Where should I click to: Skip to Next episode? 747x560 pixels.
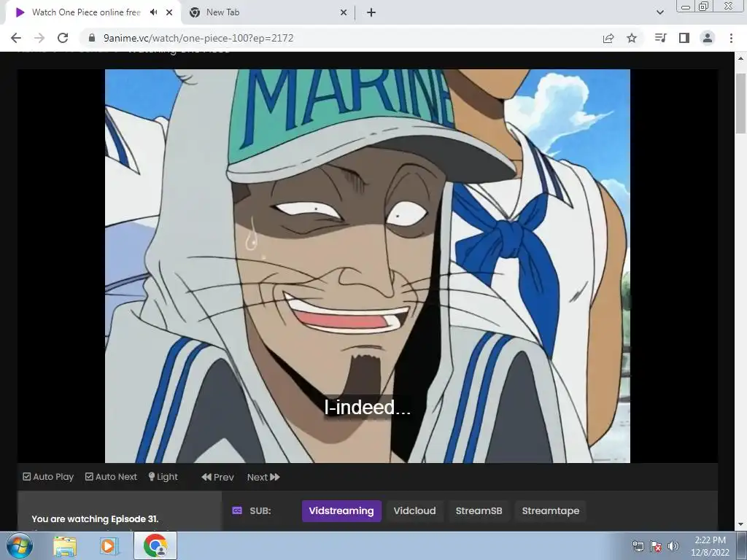pos(263,477)
